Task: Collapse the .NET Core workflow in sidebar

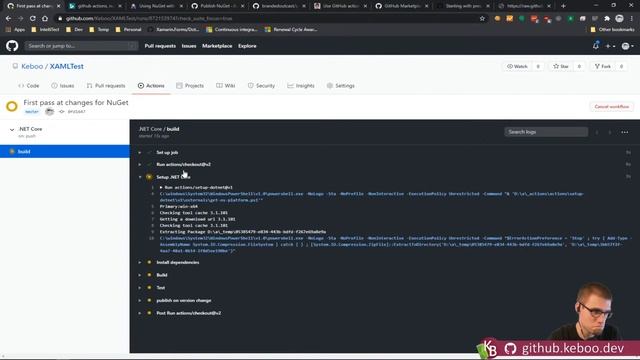Action: 12,129
